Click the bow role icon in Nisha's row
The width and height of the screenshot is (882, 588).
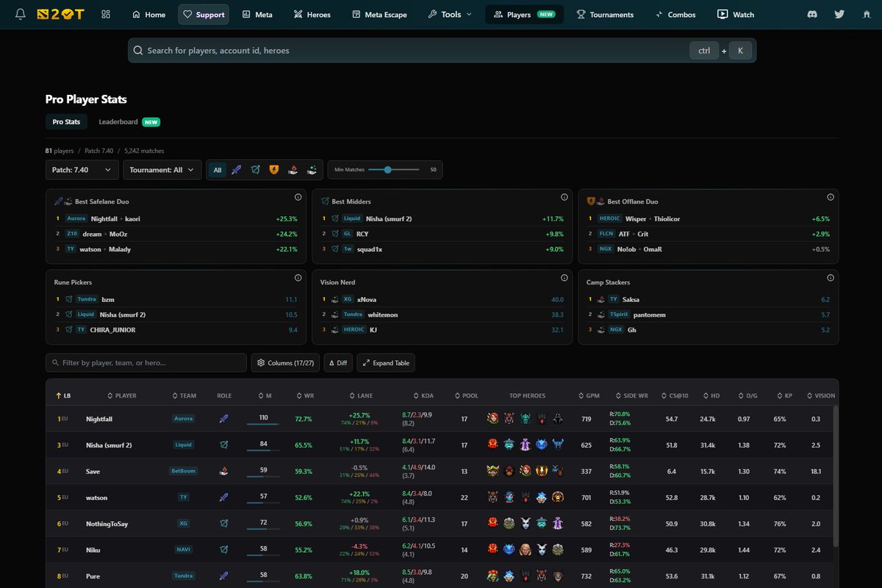pos(224,445)
